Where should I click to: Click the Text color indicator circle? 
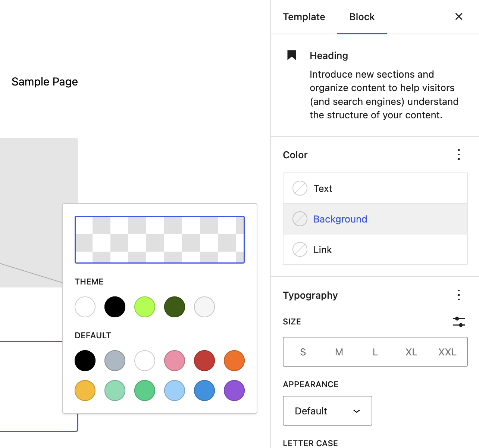coord(300,188)
